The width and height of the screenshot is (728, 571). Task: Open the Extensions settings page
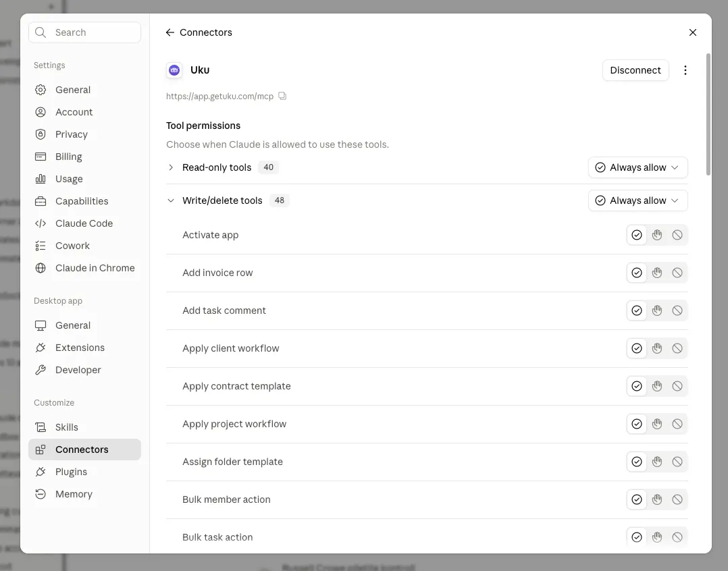coord(84,348)
